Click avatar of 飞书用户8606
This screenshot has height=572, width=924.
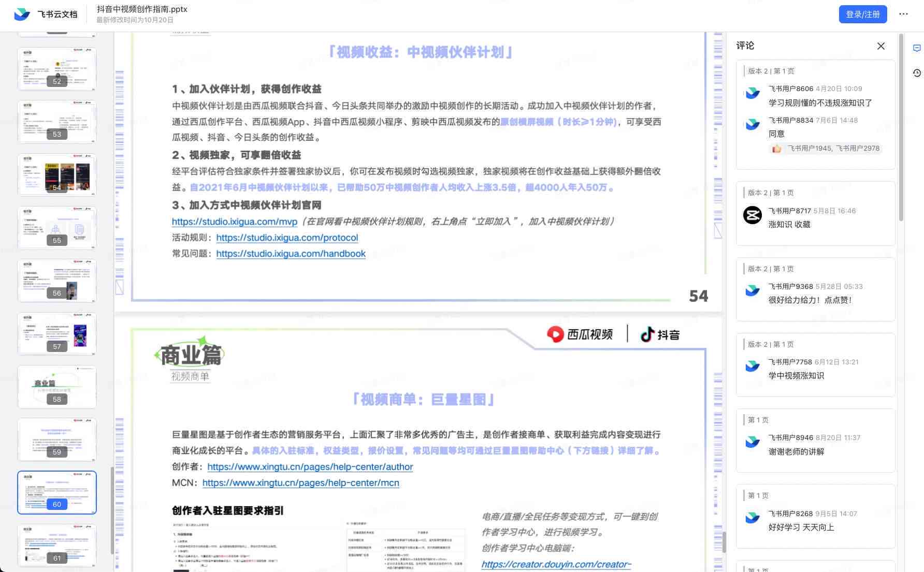(x=753, y=93)
